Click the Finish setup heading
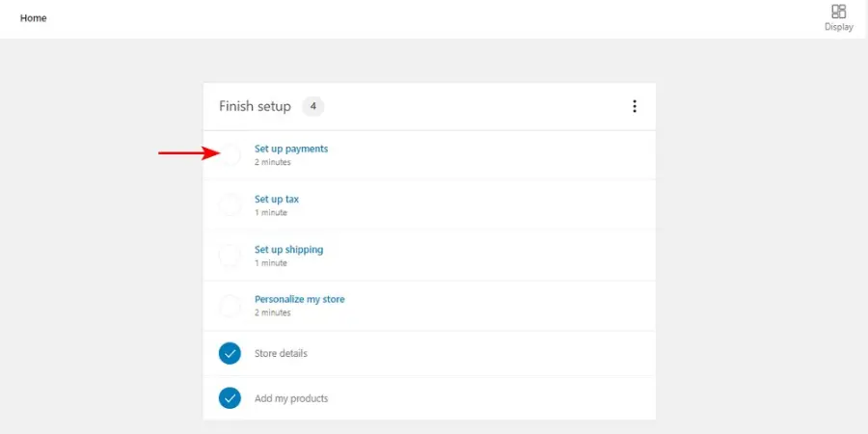The width and height of the screenshot is (868, 434). (x=255, y=106)
